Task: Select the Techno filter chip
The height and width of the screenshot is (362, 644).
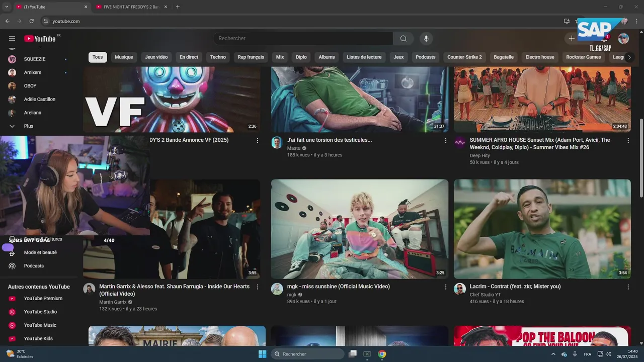Action: coord(218,57)
